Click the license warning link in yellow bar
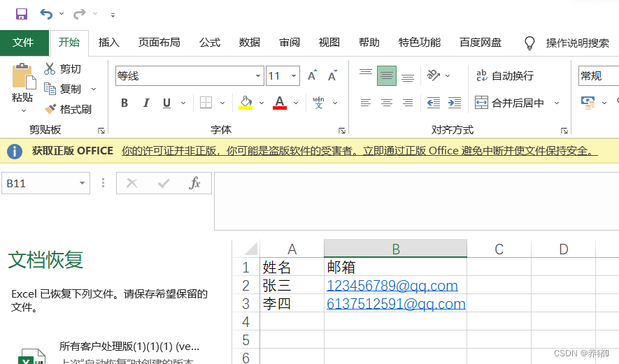The width and height of the screenshot is (619, 364). click(x=360, y=151)
